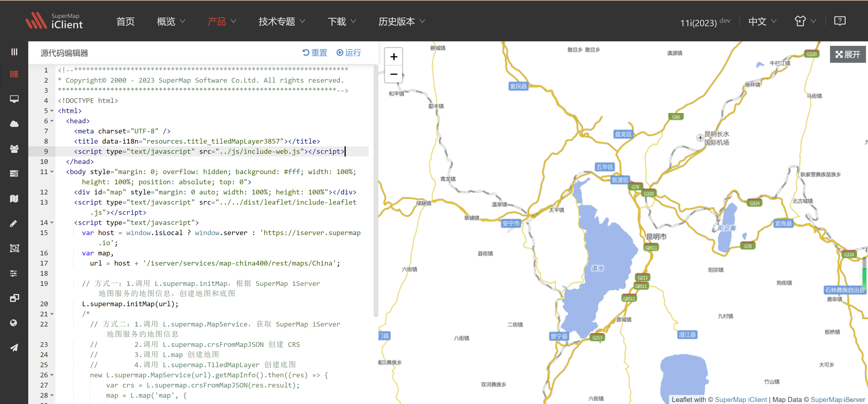Image resolution: width=868 pixels, height=404 pixels.
Task: Click the monitor icon in the sidebar
Action: (14, 99)
